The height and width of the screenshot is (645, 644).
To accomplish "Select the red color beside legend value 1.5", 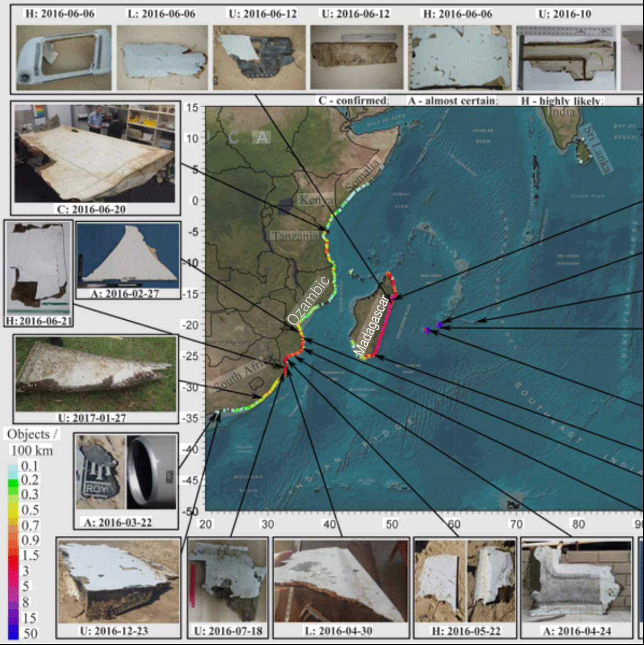I will point(14,555).
